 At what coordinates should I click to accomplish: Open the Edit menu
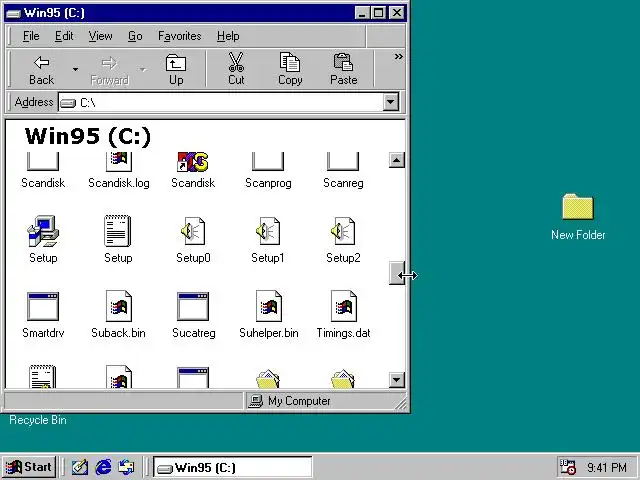[x=64, y=36]
